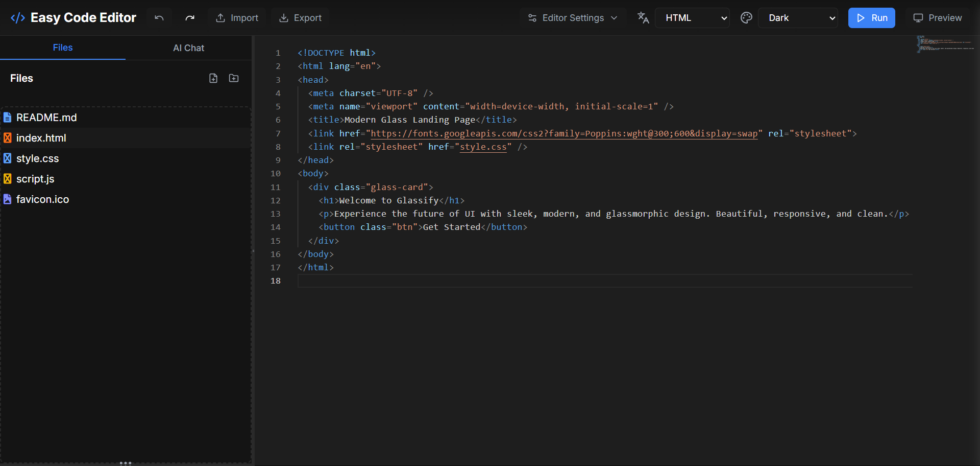Viewport: 980px width, 466px height.
Task: Click line number 1 in the gutter
Action: tap(278, 53)
